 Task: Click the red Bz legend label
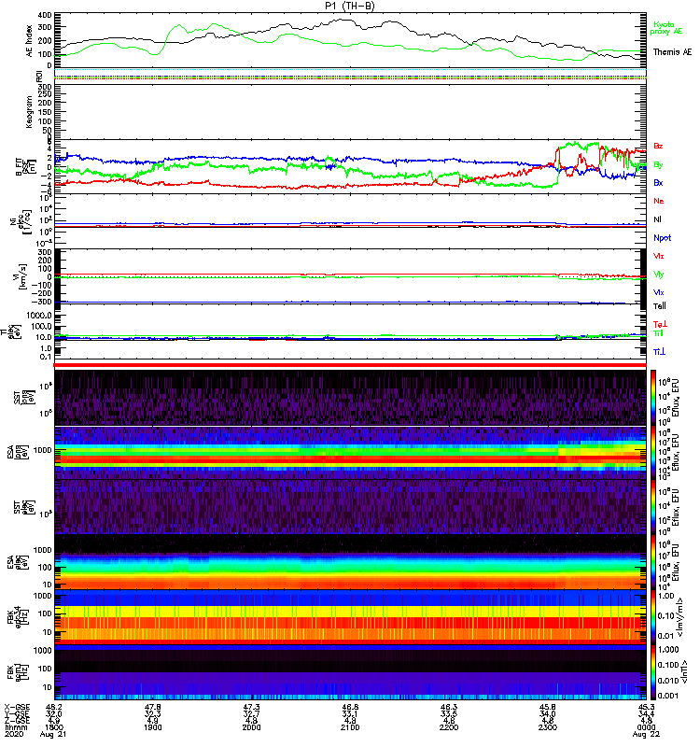pyautogui.click(x=659, y=147)
